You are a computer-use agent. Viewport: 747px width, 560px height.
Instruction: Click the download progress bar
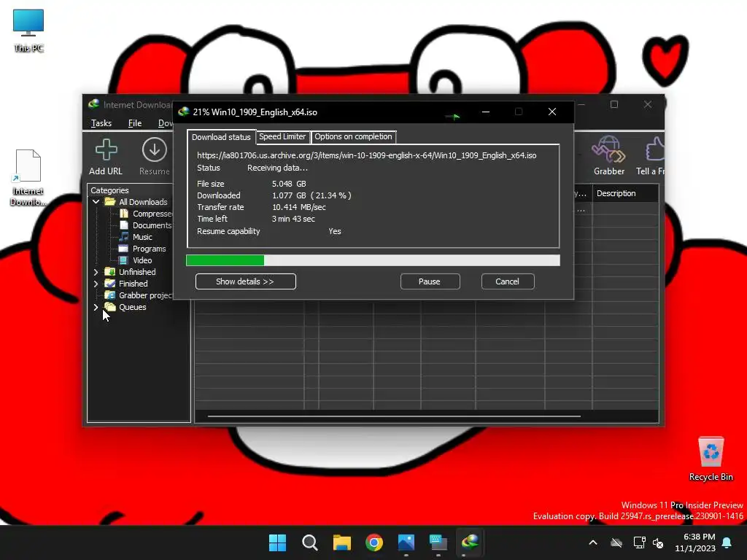click(373, 260)
